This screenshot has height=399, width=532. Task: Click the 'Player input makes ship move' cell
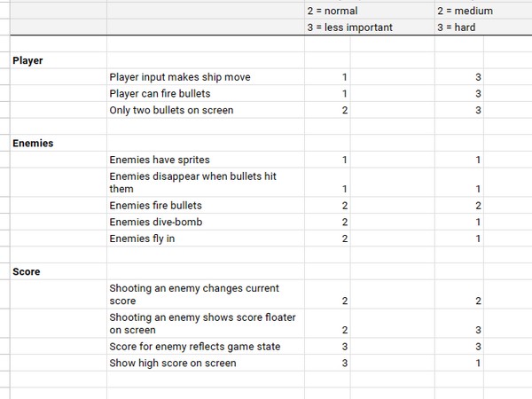tap(206, 77)
